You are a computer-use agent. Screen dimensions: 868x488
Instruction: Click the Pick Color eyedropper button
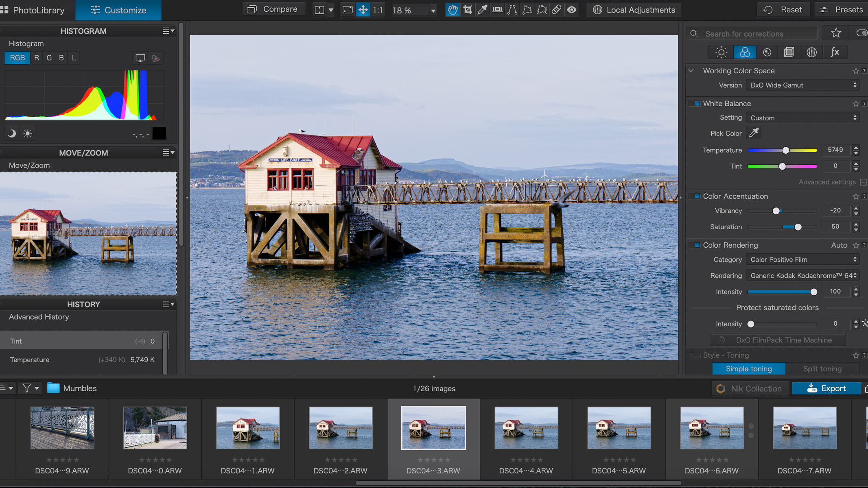[x=754, y=133]
